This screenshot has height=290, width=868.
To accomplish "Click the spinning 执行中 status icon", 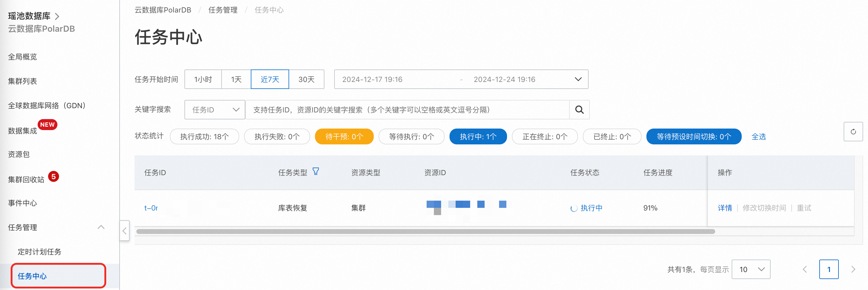I will (x=573, y=208).
